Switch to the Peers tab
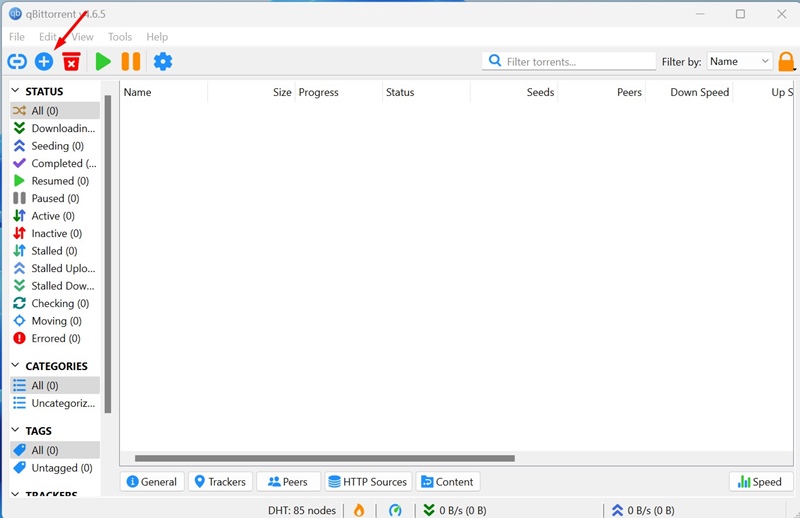 coord(288,482)
